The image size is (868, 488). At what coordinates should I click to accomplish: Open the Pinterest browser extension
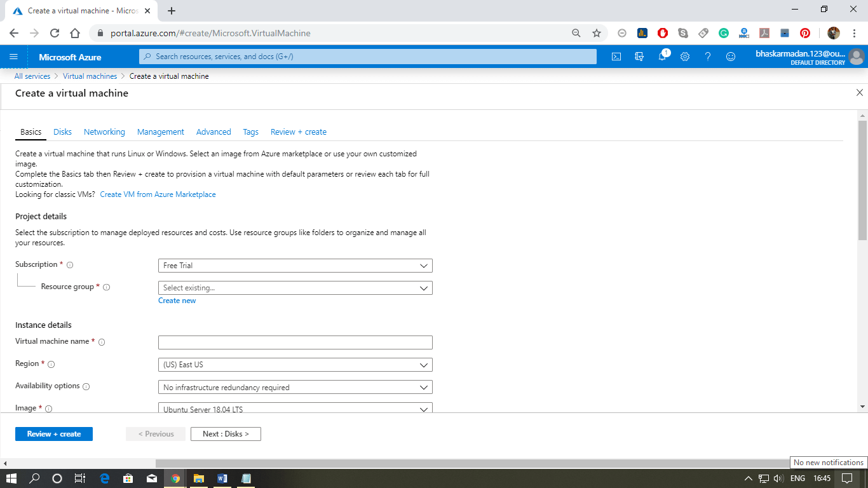point(804,33)
